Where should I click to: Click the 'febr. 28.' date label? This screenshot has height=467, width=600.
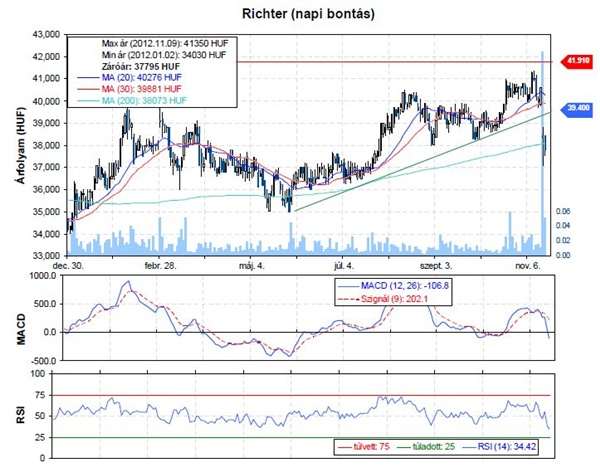[x=160, y=266]
